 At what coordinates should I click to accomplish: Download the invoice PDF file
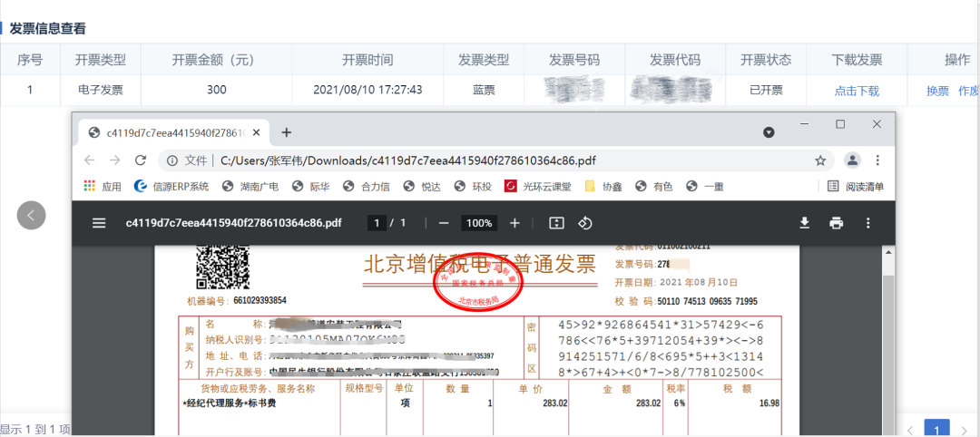(x=804, y=223)
